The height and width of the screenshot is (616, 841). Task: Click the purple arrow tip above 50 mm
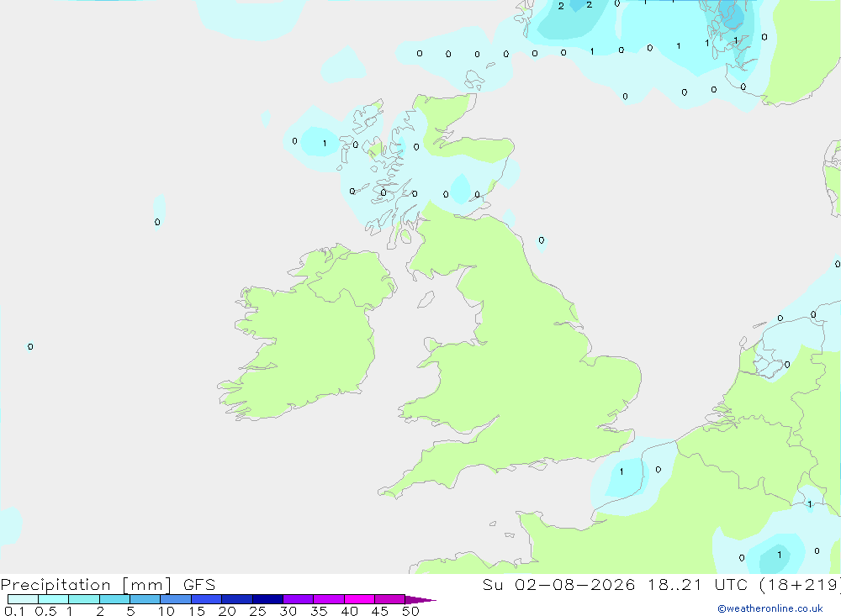[x=420, y=599]
